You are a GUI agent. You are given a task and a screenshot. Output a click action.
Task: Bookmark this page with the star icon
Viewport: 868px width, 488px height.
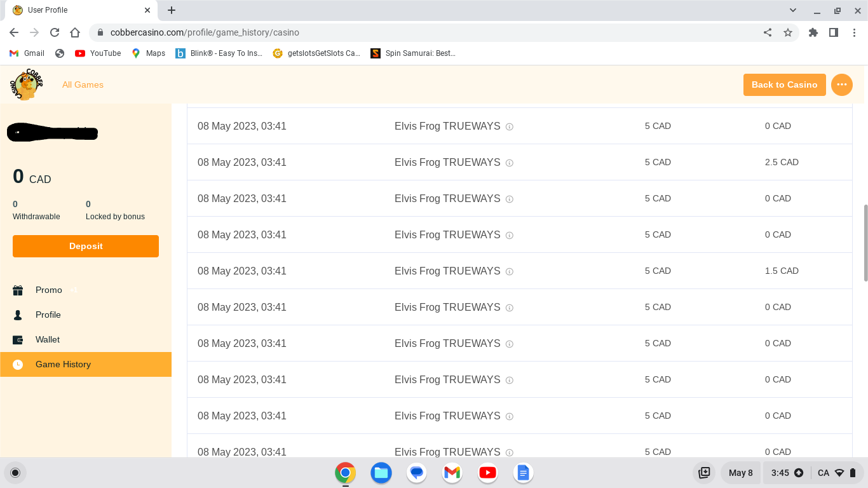point(788,32)
